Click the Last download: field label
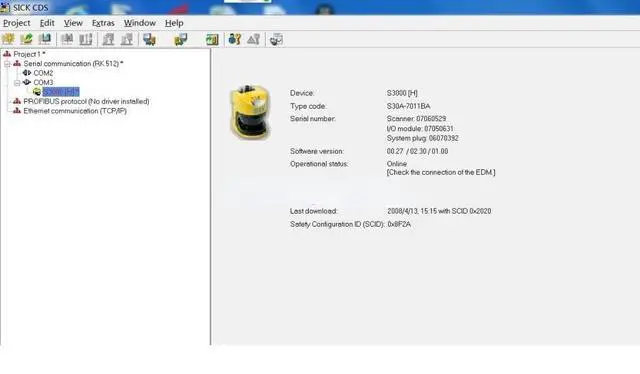The image size is (640, 374). click(x=314, y=211)
